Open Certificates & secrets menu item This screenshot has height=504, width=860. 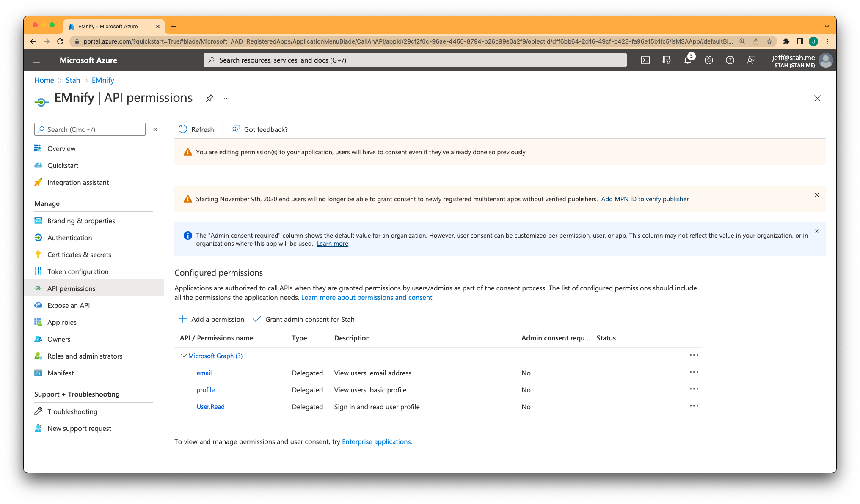[79, 255]
